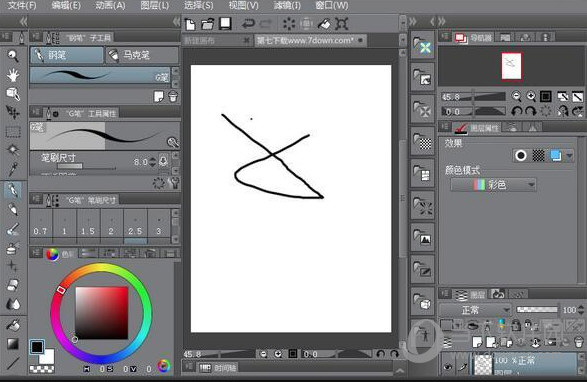Open the 编辑(E) menu
The height and width of the screenshot is (382, 587).
click(66, 5)
